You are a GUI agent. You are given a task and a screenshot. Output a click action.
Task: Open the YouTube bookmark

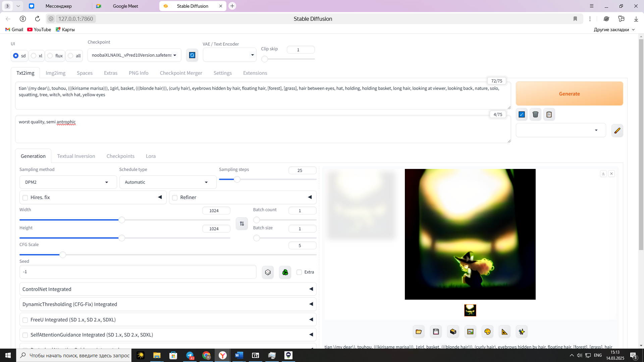[39, 29]
